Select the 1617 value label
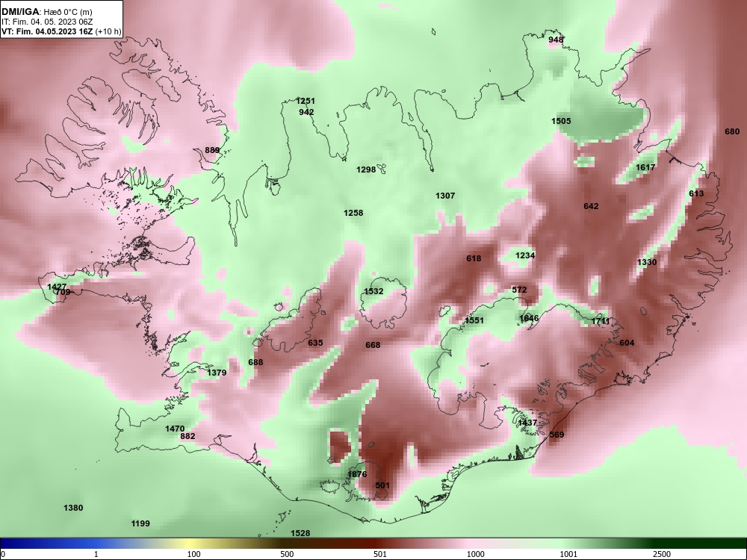 pos(645,167)
